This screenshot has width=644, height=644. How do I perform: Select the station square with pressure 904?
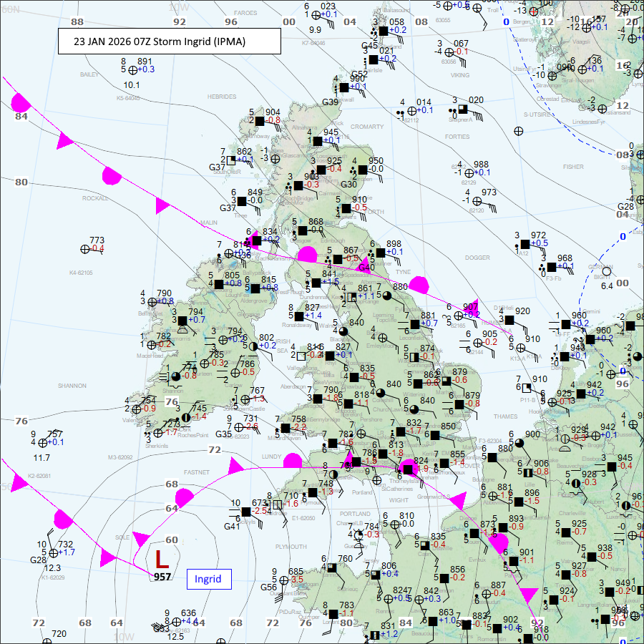coord(260,120)
